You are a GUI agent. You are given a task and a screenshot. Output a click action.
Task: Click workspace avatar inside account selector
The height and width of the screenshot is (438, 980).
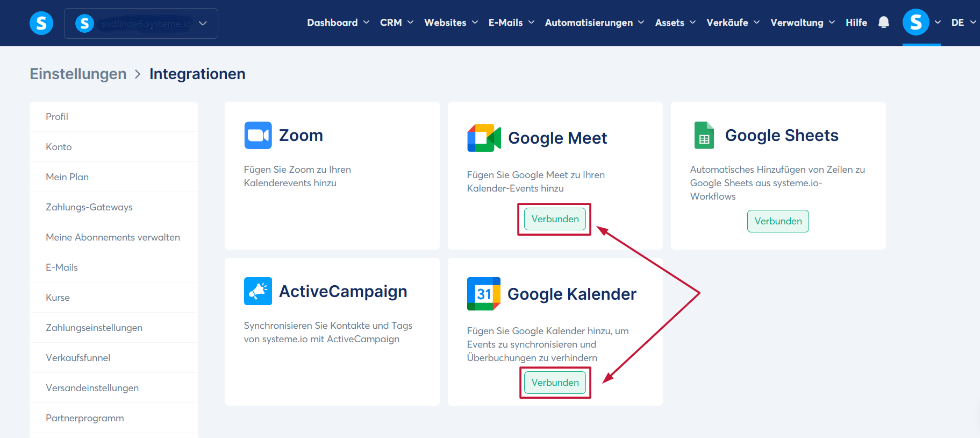pyautogui.click(x=84, y=23)
